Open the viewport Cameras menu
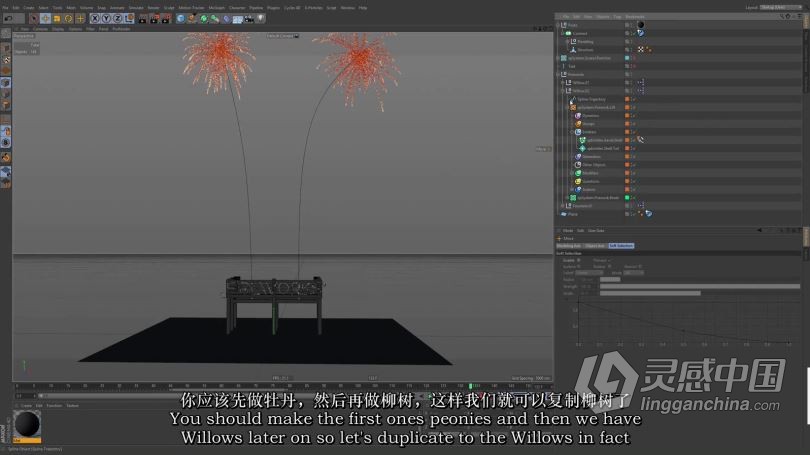 (x=40, y=29)
